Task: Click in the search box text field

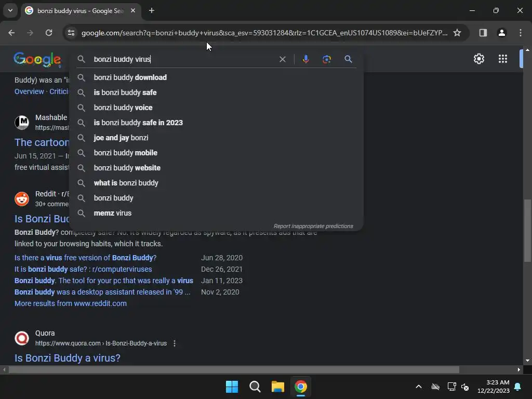Action: click(183, 59)
